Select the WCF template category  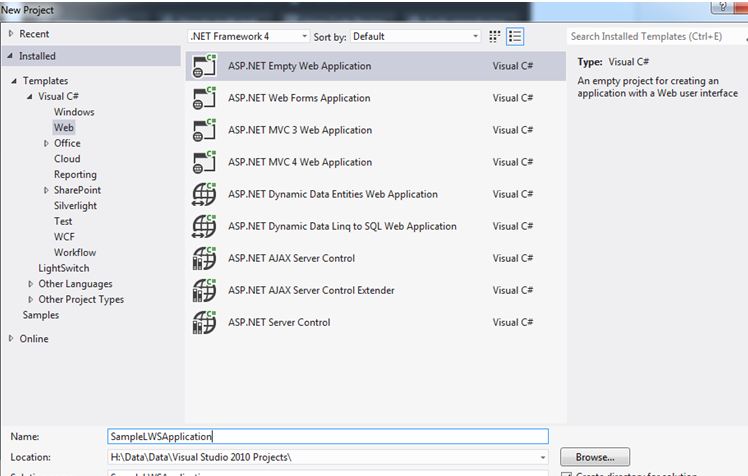(x=64, y=237)
